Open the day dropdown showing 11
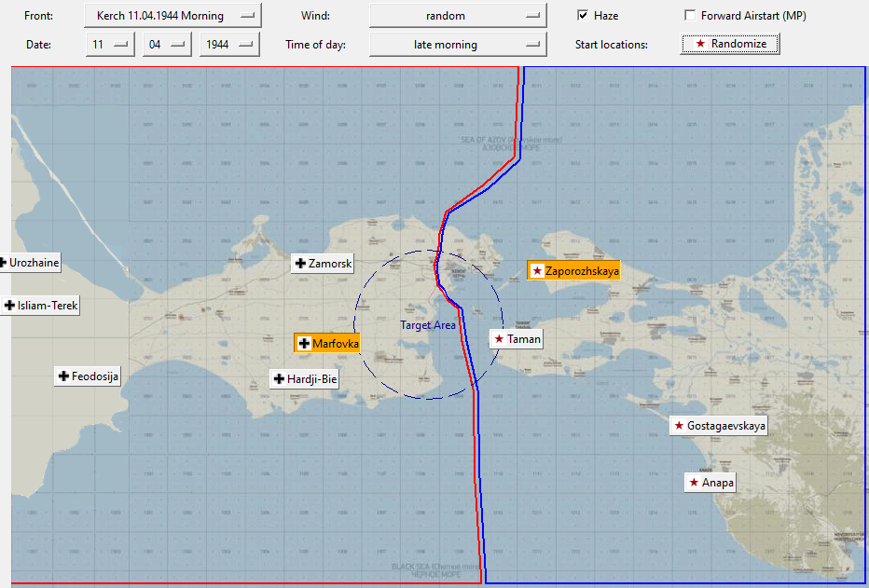This screenshot has width=869, height=588. click(110, 45)
